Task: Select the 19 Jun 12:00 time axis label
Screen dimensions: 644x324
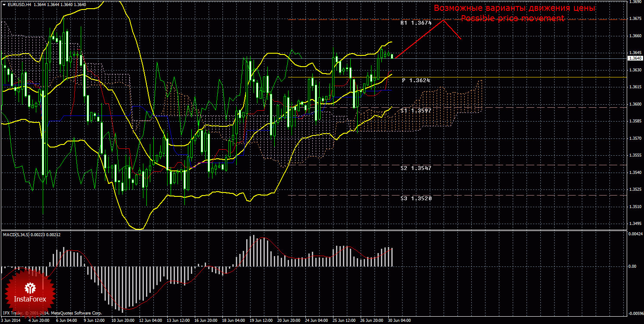Action: pyautogui.click(x=260, y=321)
